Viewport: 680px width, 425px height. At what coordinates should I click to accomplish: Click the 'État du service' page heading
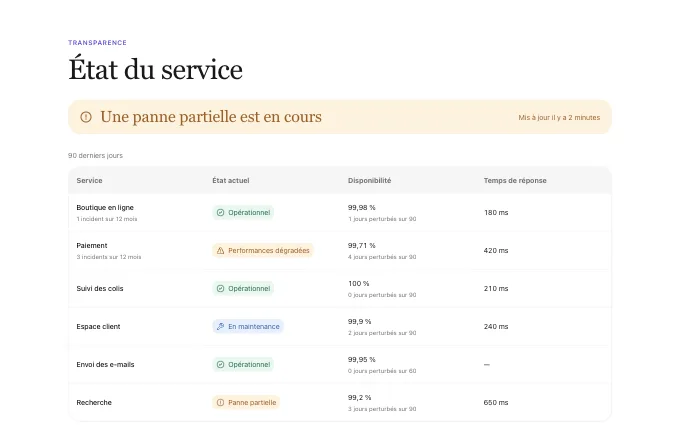pyautogui.click(x=155, y=69)
